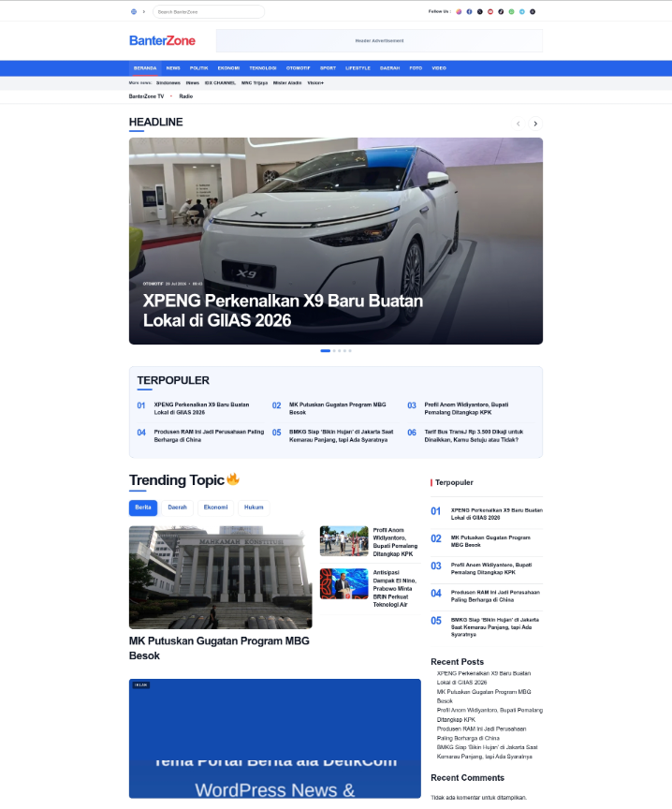This screenshot has height=809, width=672.
Task: Open Antisipasi Dampak El Nino article title
Action: (395, 589)
